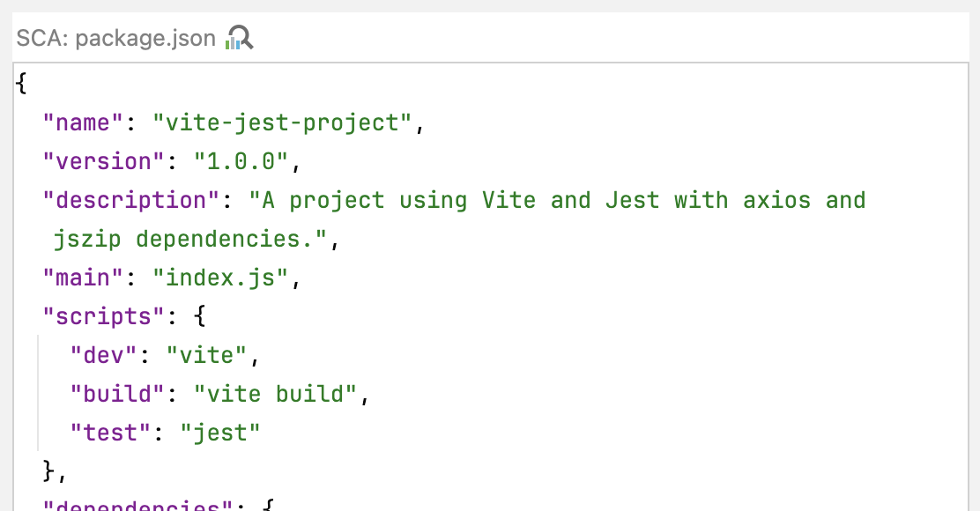Click the "description" key
Screen dimensions: 980x511
coord(131,200)
